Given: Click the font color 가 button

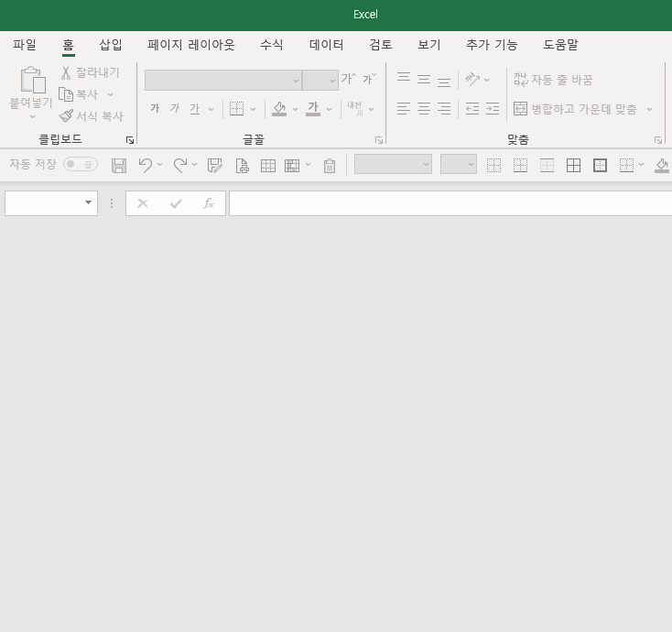Looking at the screenshot, I should point(313,109).
